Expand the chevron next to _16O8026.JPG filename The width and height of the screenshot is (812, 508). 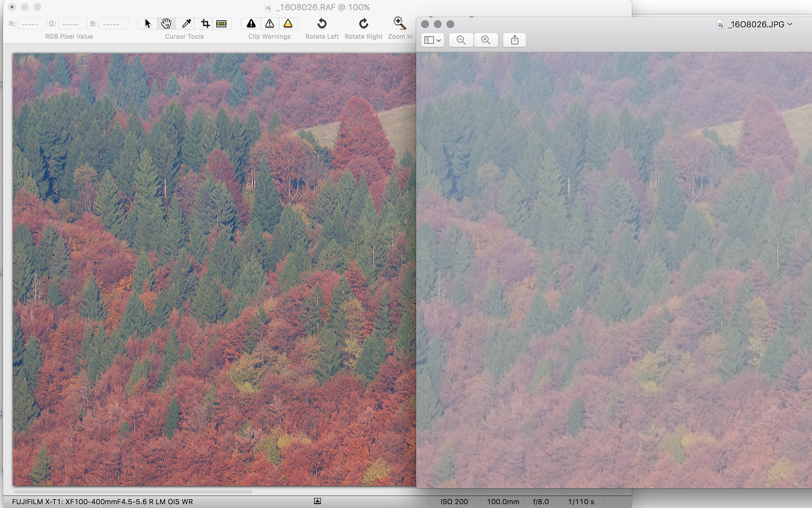(791, 24)
